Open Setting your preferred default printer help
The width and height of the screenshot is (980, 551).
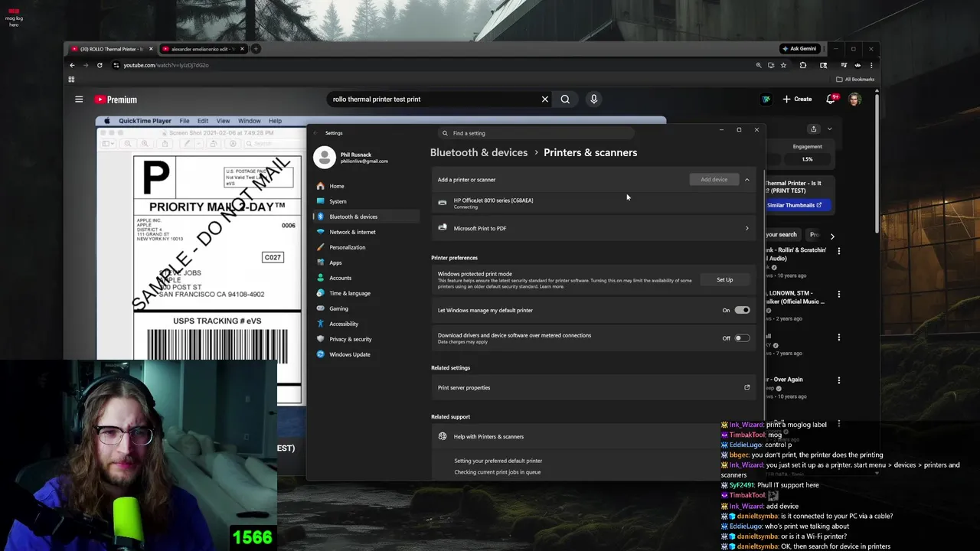tap(498, 461)
